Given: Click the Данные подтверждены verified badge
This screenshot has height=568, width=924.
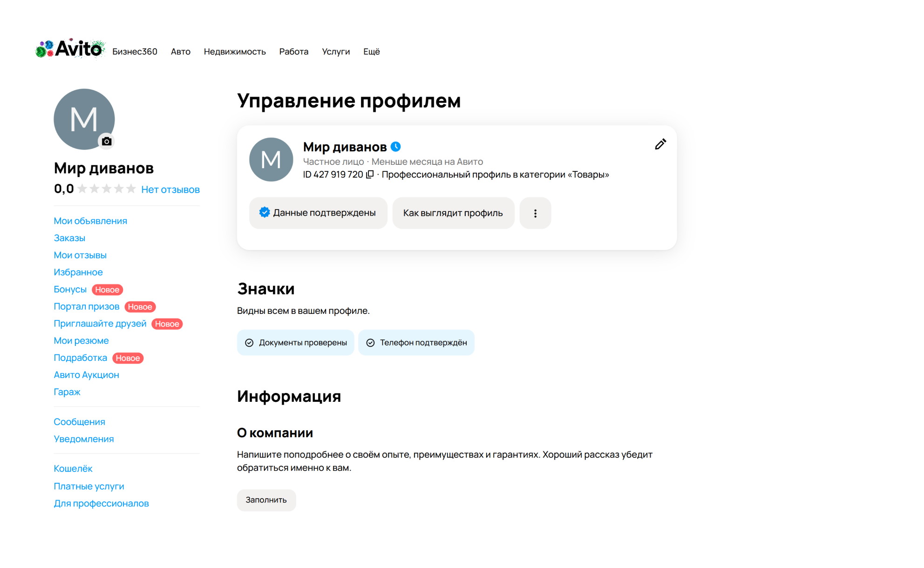Looking at the screenshot, I should pos(318,213).
